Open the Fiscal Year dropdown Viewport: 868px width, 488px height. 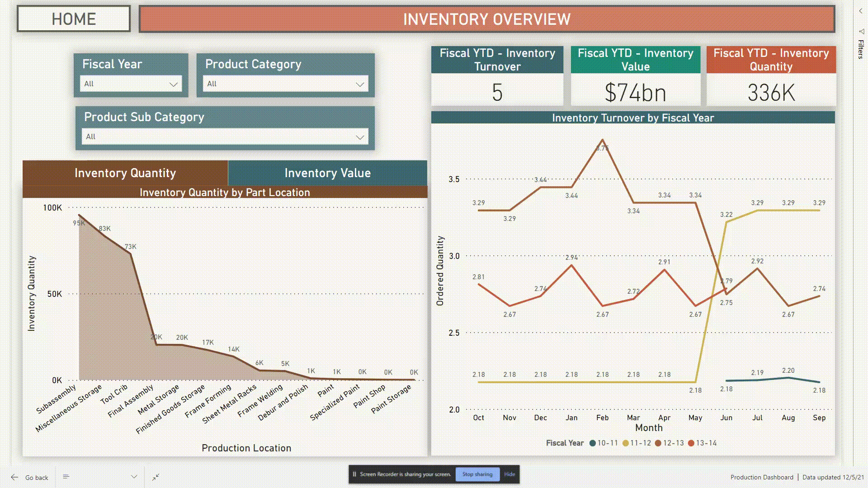point(131,84)
